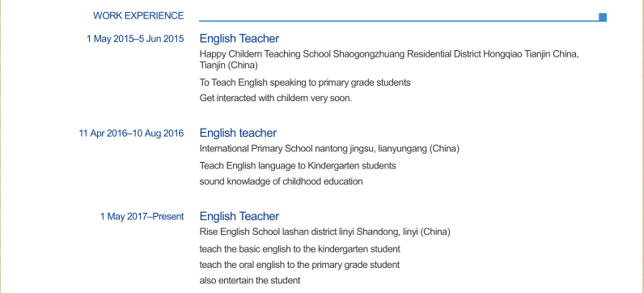Click sound knowladge of childhood education line
This screenshot has height=293, width=644.
click(282, 181)
